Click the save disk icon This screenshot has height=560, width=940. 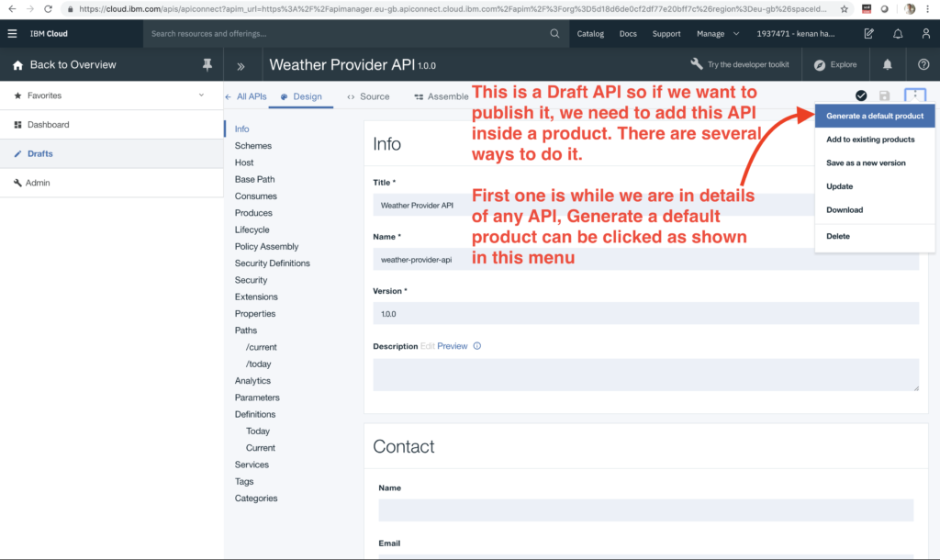884,95
